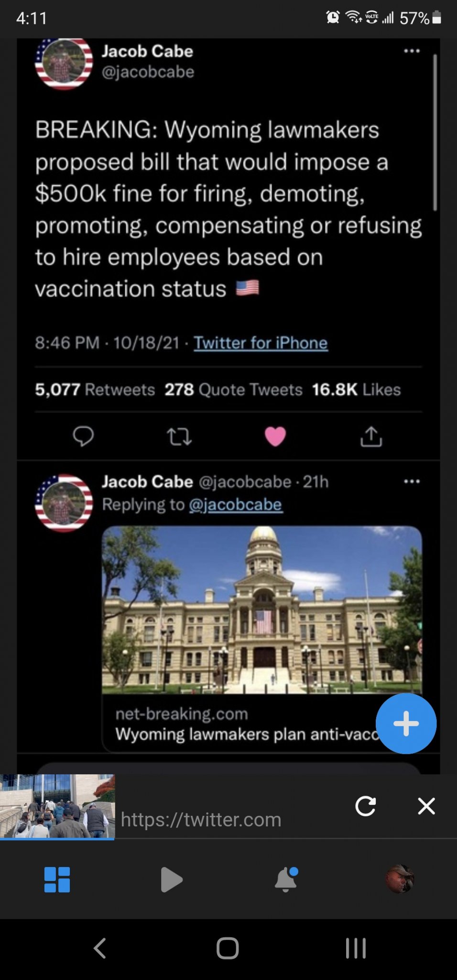View the 5,077 Retweets list
This screenshot has width=457, height=980.
pyautogui.click(x=95, y=390)
